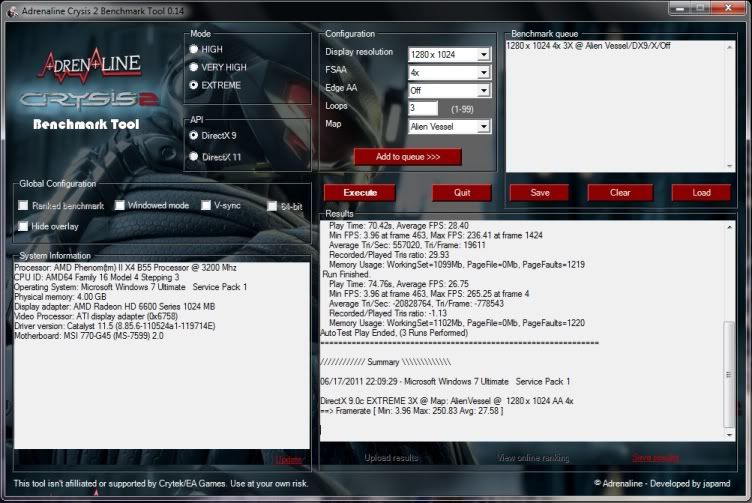Click the Framerate summary line in Results
Screen dimensions: 752x503
[x=412, y=411]
